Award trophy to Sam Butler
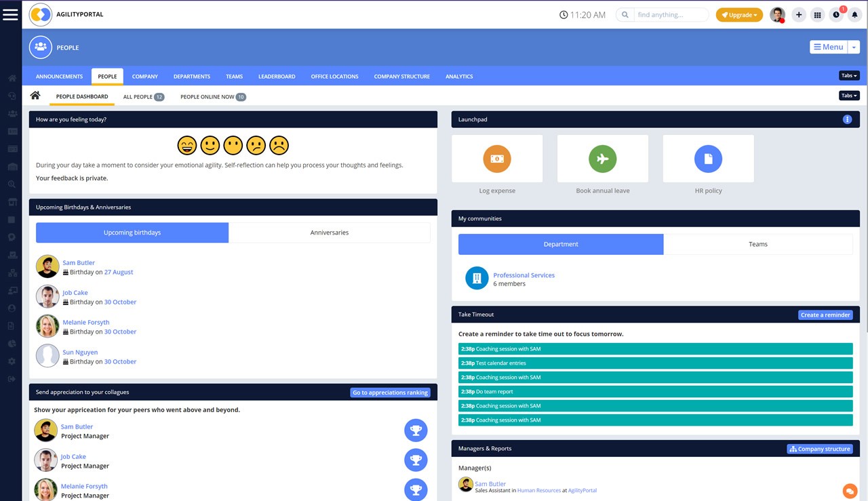The height and width of the screenshot is (501, 868). click(x=416, y=430)
